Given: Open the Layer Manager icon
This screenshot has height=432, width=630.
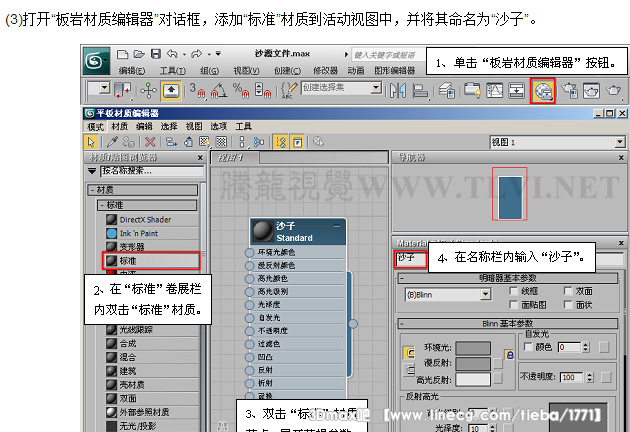Looking at the screenshot, I should click(x=446, y=90).
